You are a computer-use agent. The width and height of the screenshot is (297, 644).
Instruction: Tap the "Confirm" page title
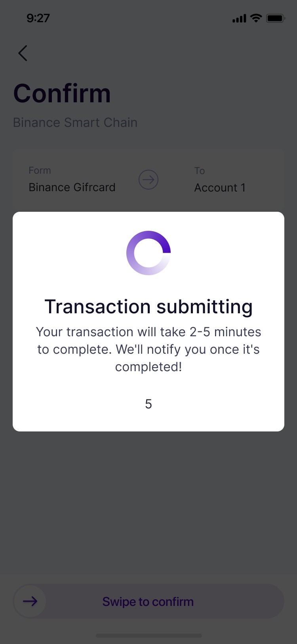click(62, 94)
